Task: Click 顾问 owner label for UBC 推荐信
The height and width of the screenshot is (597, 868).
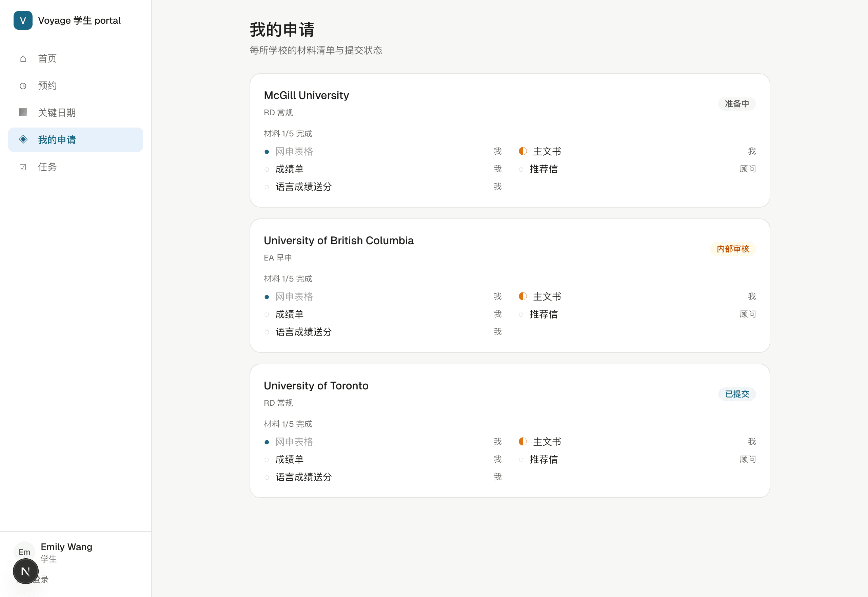Action: pos(748,314)
